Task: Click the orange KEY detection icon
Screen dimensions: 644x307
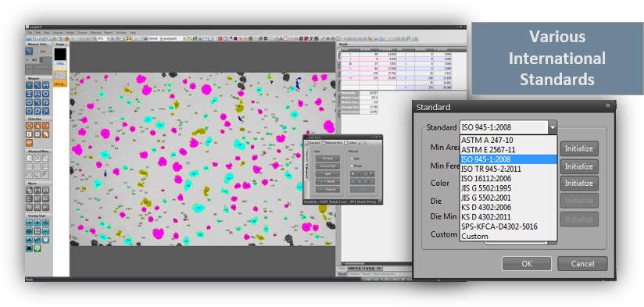Action: 29,142
